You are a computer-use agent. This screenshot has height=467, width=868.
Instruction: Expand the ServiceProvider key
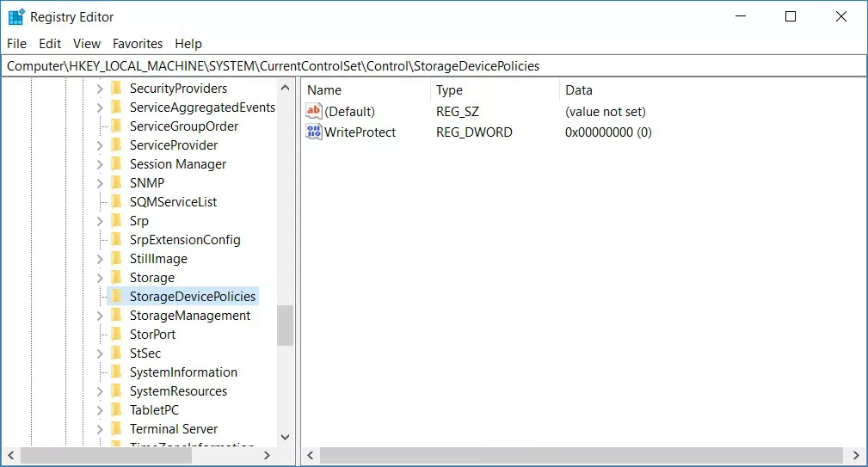pyautogui.click(x=100, y=145)
